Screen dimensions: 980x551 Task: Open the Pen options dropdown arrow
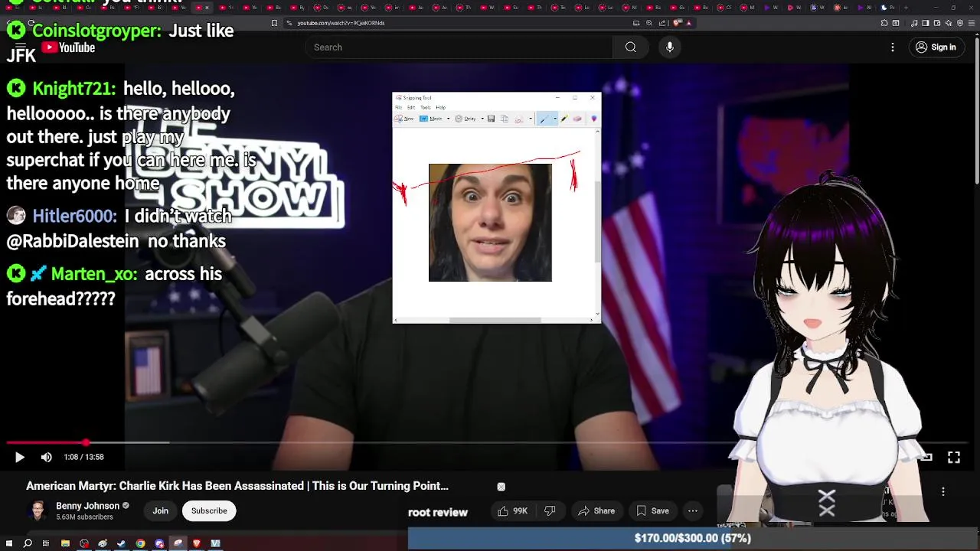click(555, 119)
